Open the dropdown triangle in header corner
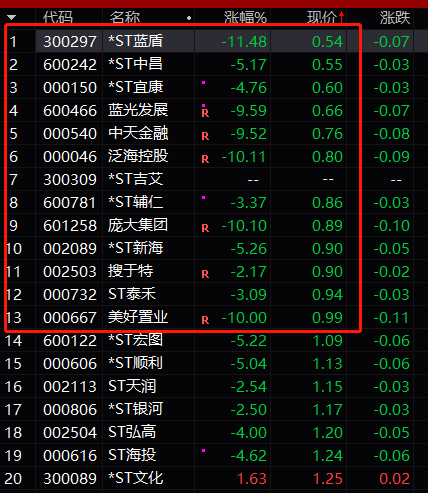The image size is (428, 493). 11,17
